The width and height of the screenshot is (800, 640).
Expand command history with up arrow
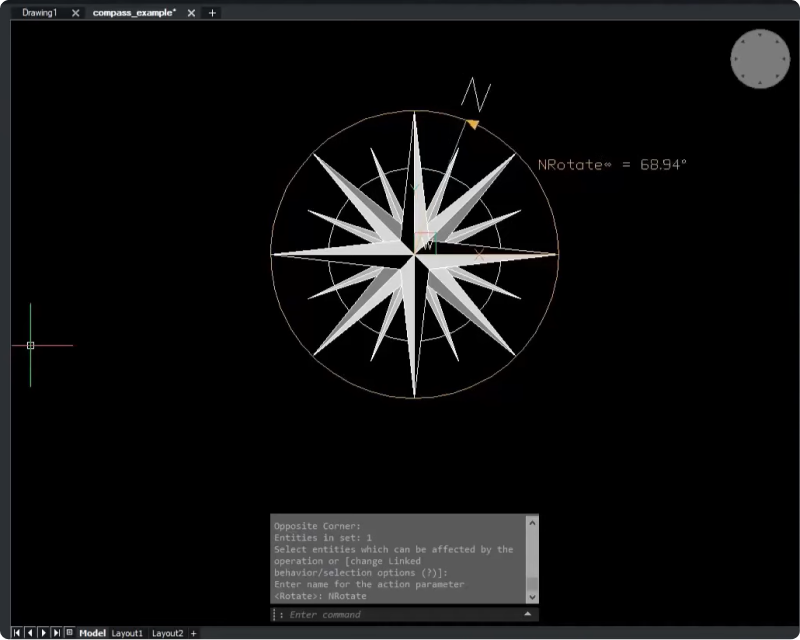[x=528, y=614]
